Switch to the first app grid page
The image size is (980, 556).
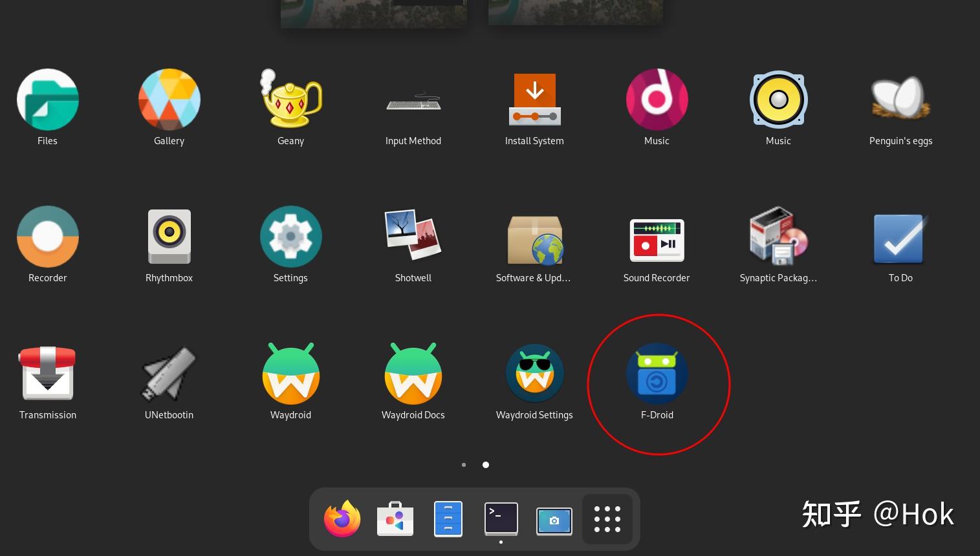click(x=464, y=465)
